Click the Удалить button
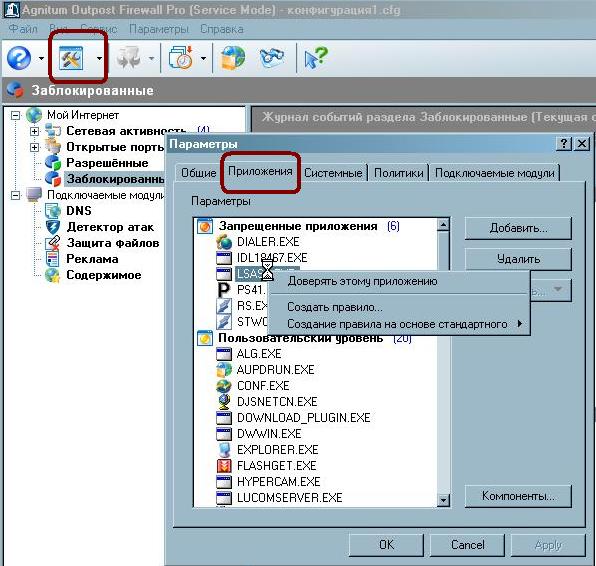Screen dimensions: 596x566 (x=518, y=259)
